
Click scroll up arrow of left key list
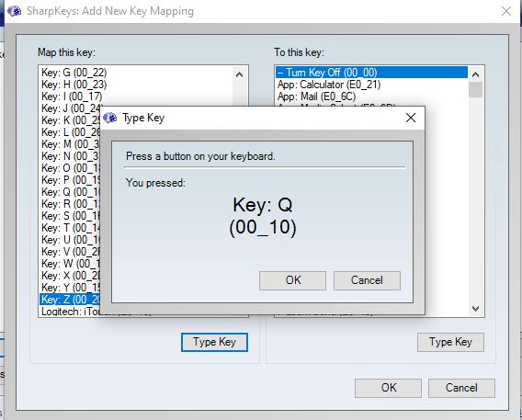[239, 74]
